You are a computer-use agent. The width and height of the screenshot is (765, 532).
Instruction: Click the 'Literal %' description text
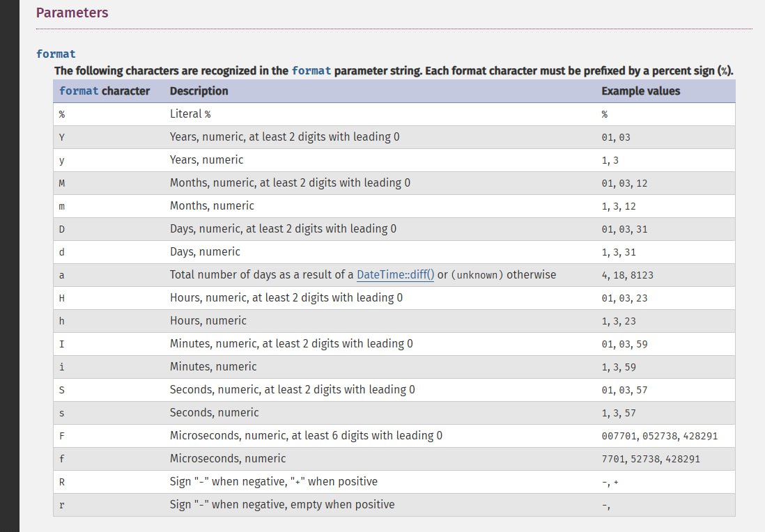point(190,114)
